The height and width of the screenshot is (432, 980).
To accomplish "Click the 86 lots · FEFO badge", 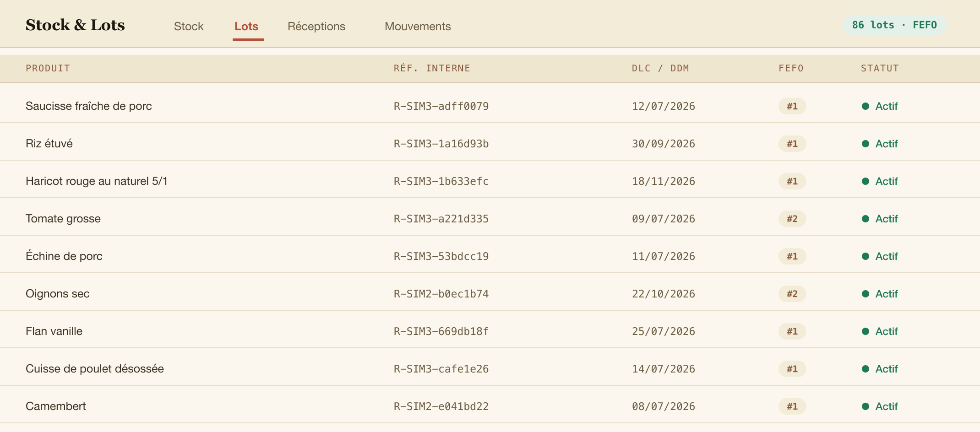I will click(x=894, y=25).
